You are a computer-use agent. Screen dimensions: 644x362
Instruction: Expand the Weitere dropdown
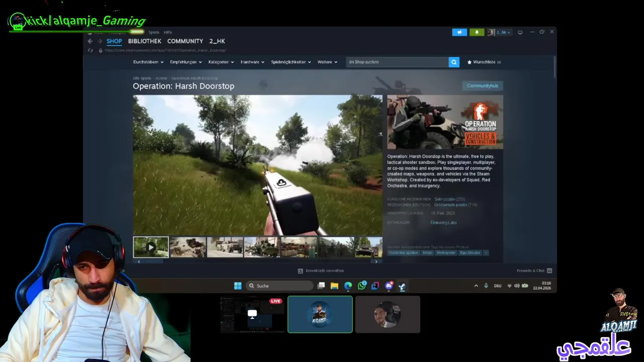(x=327, y=62)
